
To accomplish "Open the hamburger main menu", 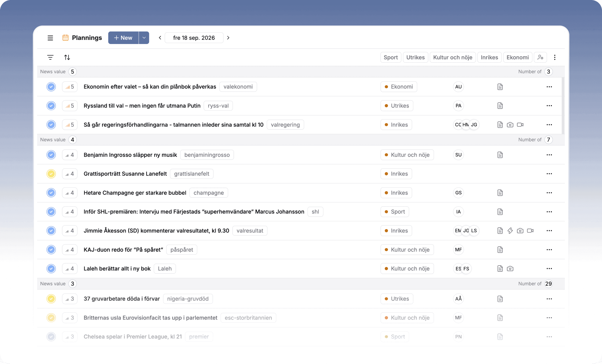I will click(x=50, y=38).
